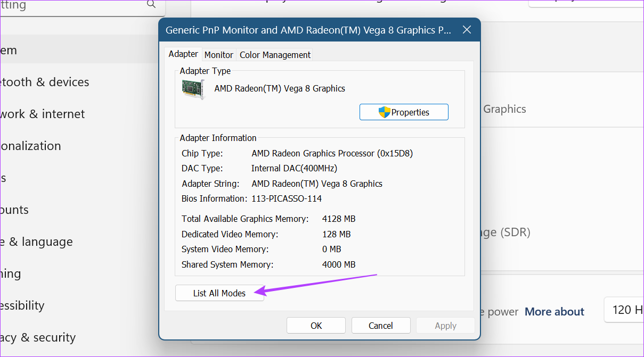Click the search magnifier icon in Settings
The image size is (644, 357).
(x=151, y=4)
